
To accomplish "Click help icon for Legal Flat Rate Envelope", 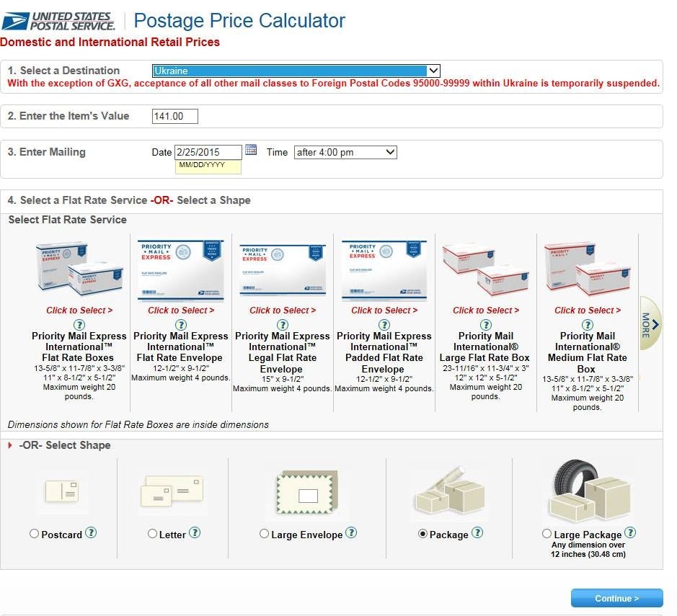I will tap(283, 325).
